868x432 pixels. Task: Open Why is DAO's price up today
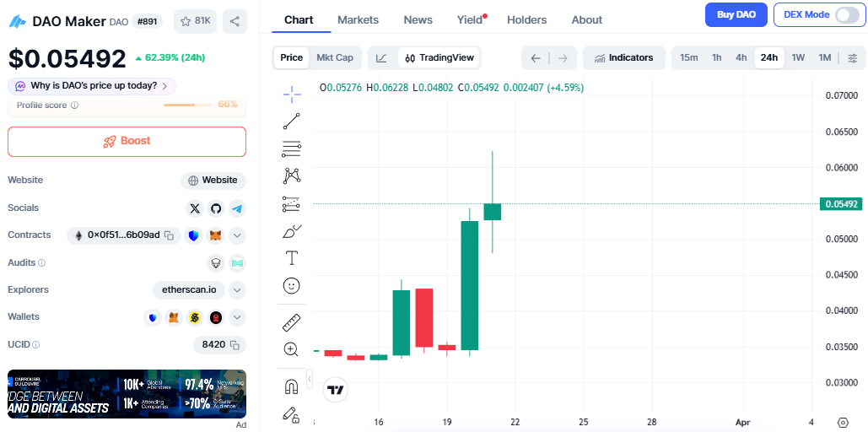click(92, 86)
